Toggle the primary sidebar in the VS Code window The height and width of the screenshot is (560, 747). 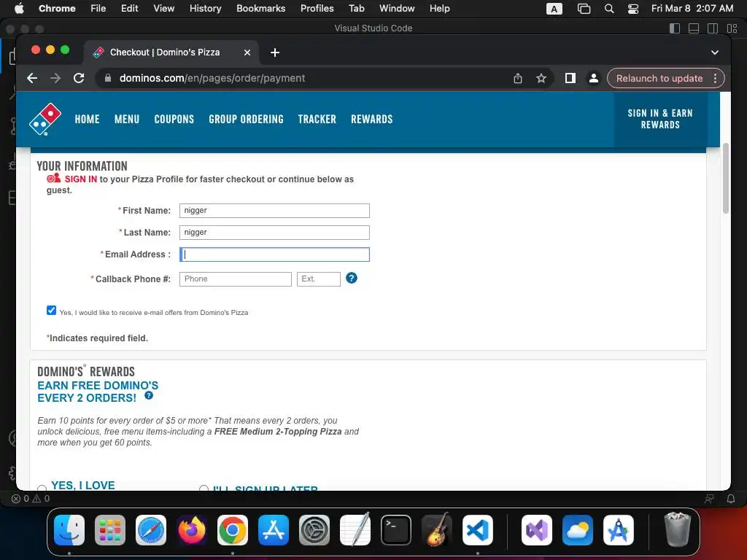pyautogui.click(x=675, y=28)
